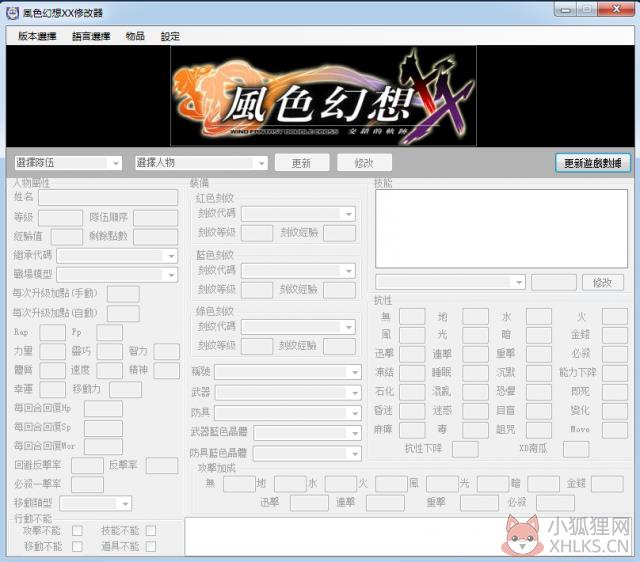This screenshot has width=640, height=562.
Task: Click the 技能 list box
Action: coord(502,229)
